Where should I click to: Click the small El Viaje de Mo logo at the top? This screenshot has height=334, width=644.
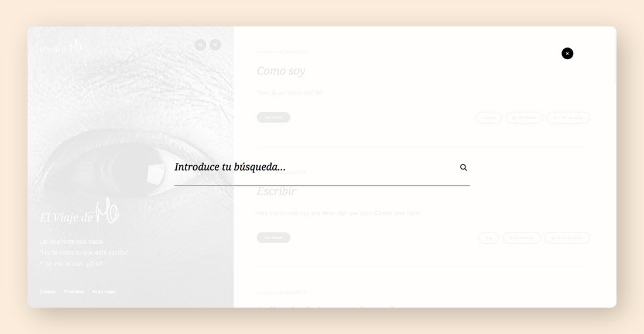coord(61,46)
